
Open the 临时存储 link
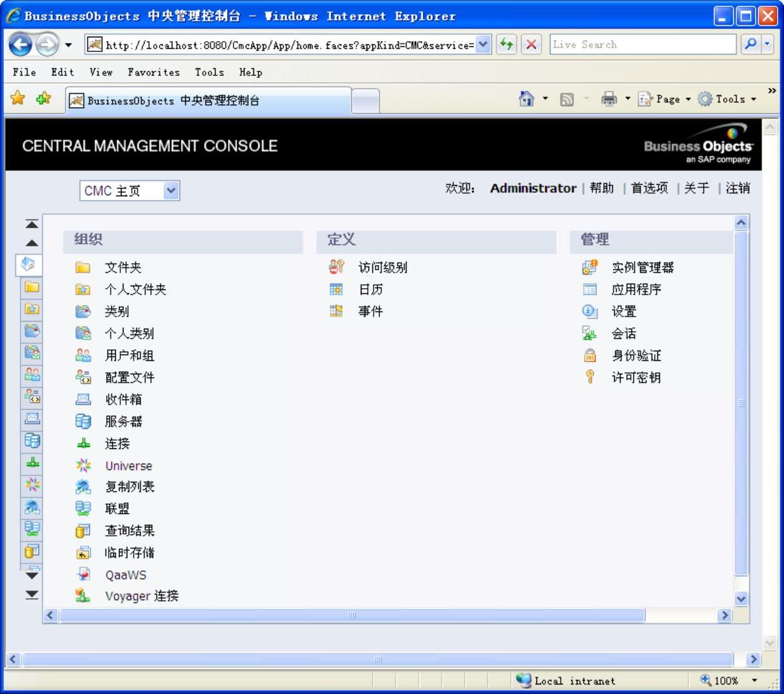coord(130,552)
